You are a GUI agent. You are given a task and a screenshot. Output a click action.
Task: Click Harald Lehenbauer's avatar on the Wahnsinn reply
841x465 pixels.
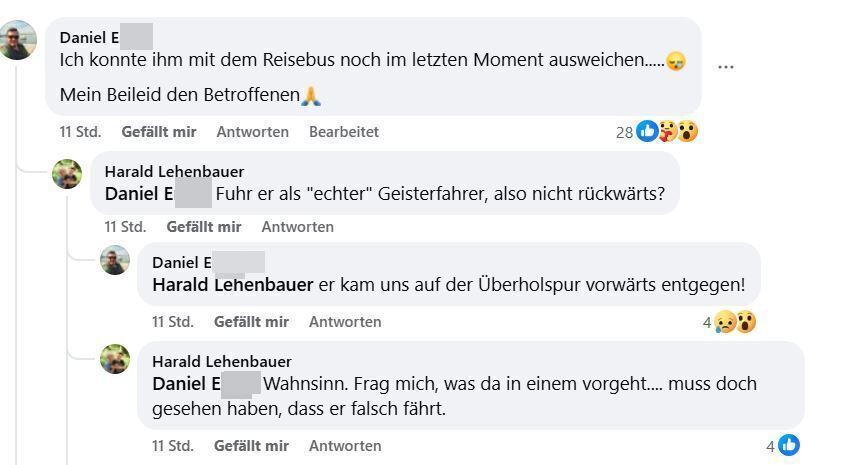pyautogui.click(x=115, y=358)
